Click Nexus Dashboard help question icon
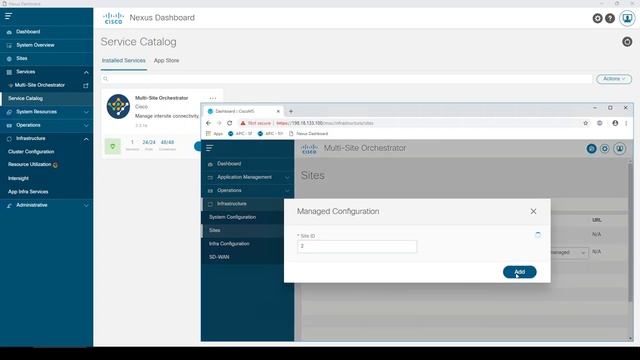 pyautogui.click(x=610, y=18)
